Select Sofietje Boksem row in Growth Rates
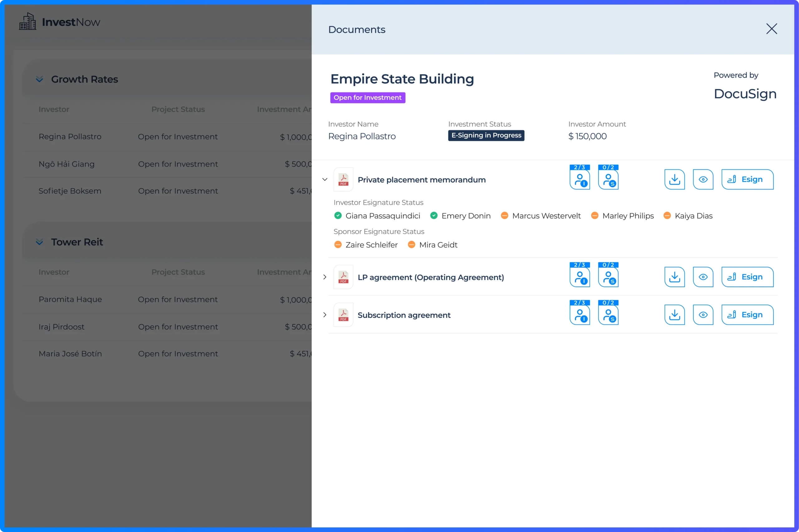 coord(167,191)
